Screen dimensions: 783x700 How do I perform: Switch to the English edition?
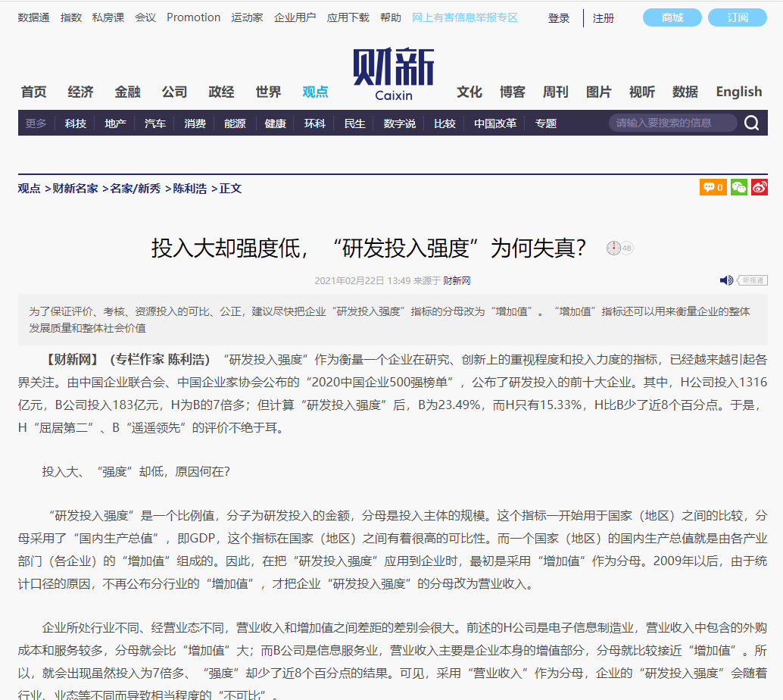pyautogui.click(x=738, y=92)
